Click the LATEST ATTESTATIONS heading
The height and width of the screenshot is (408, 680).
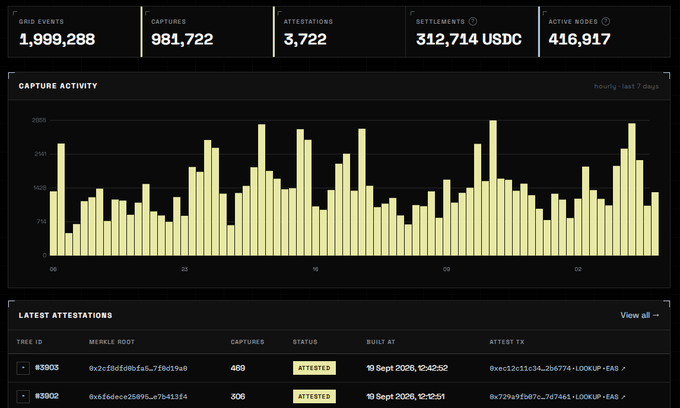point(65,315)
